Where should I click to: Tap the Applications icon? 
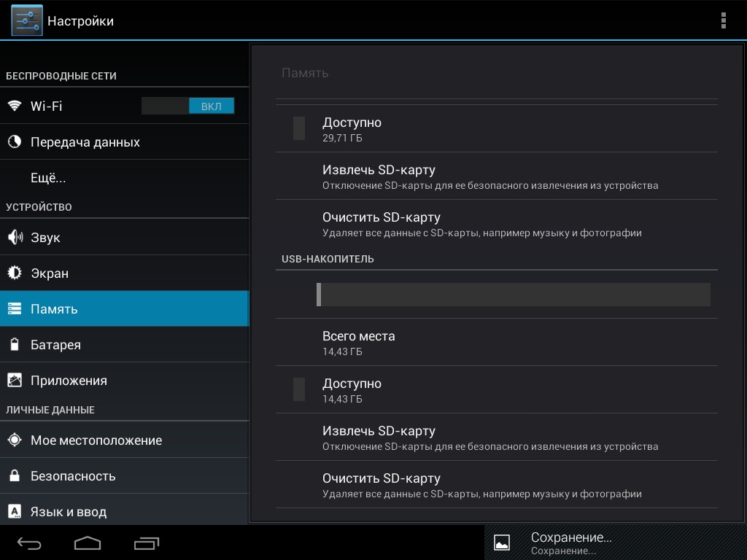(15, 381)
